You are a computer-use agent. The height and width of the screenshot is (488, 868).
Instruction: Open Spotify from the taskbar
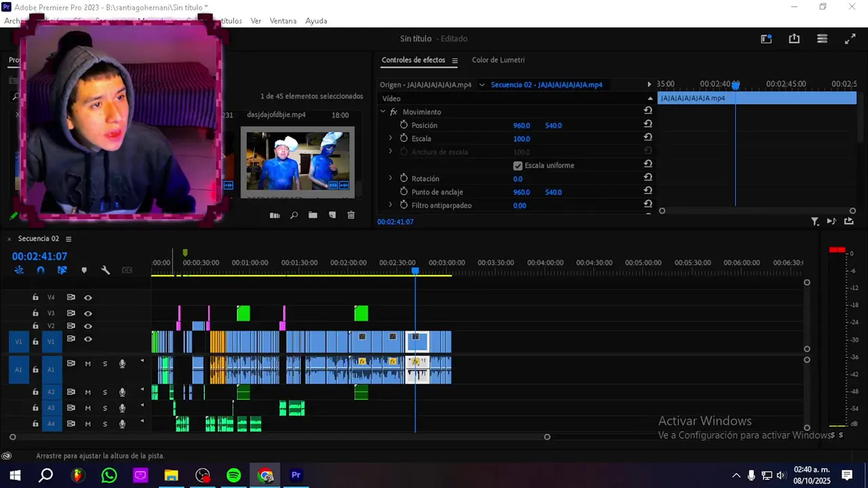[x=233, y=475]
